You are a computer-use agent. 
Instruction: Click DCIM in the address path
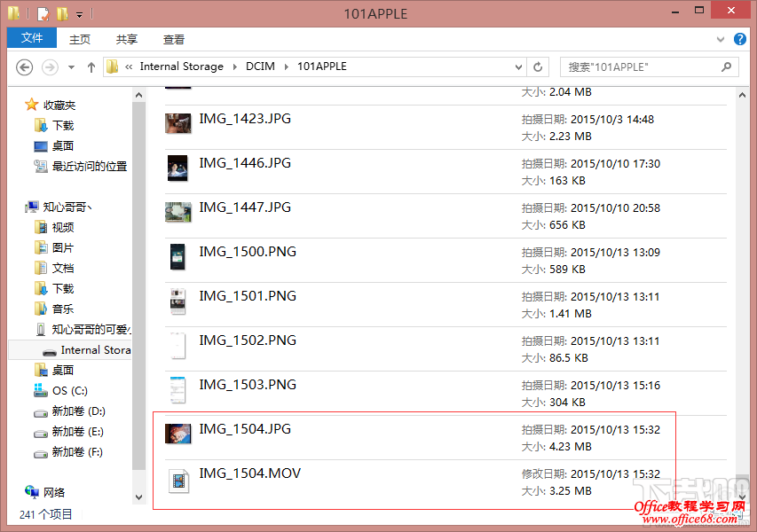pyautogui.click(x=260, y=66)
